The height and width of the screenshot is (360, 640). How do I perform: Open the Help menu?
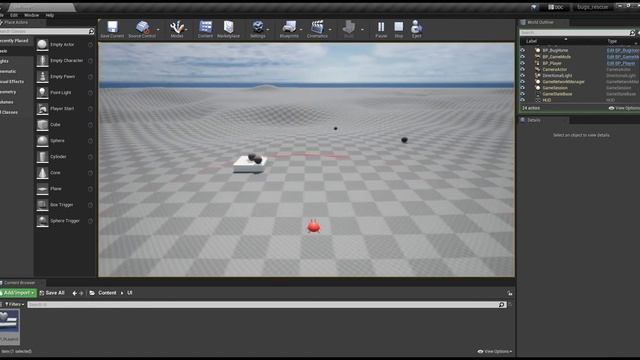pyautogui.click(x=50, y=15)
